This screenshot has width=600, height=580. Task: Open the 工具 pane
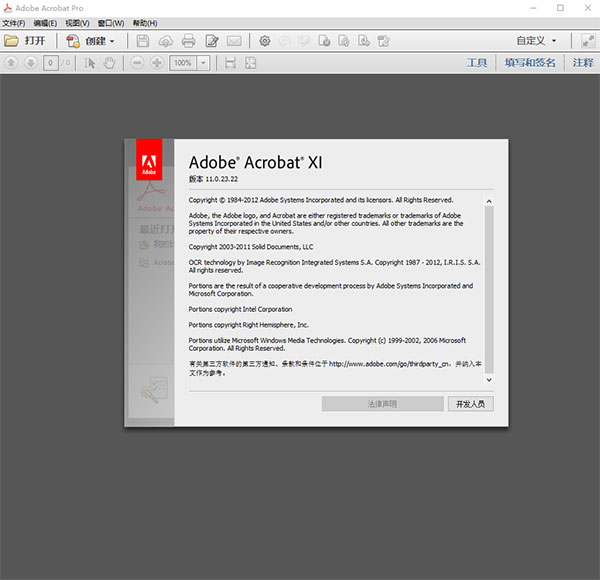click(x=477, y=63)
